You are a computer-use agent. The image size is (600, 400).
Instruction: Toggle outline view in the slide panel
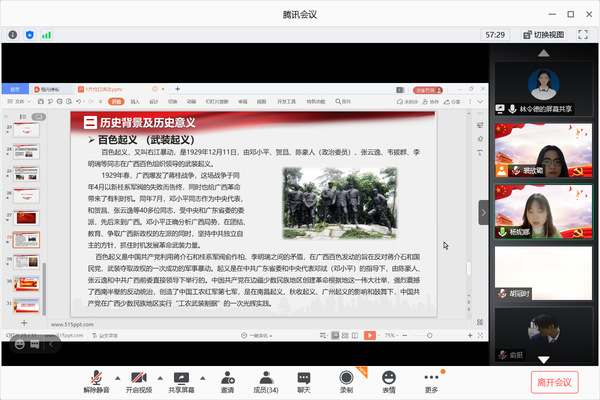(23, 116)
